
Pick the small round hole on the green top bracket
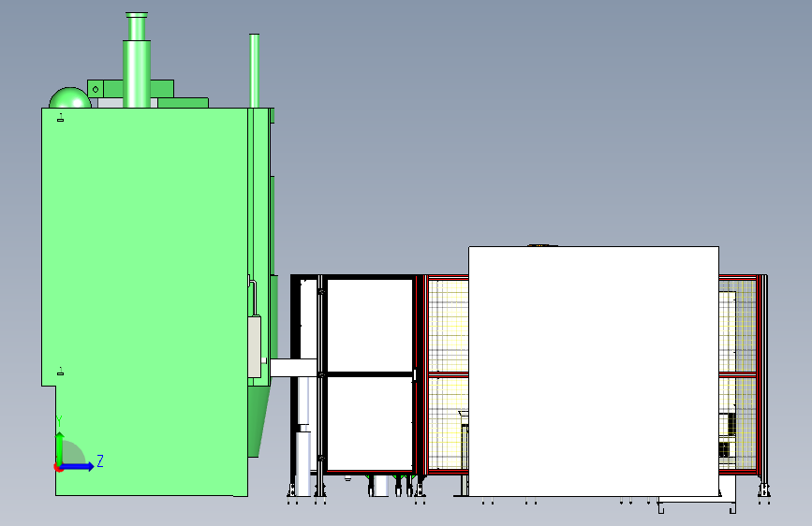click(96, 90)
